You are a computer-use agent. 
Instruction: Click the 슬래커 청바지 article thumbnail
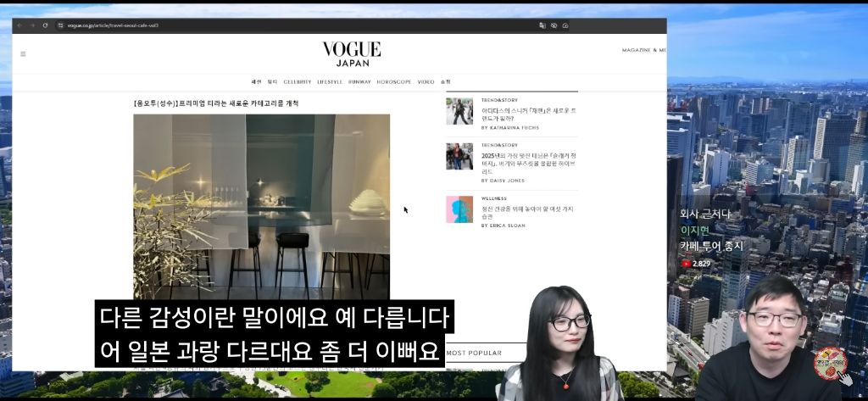point(459,156)
